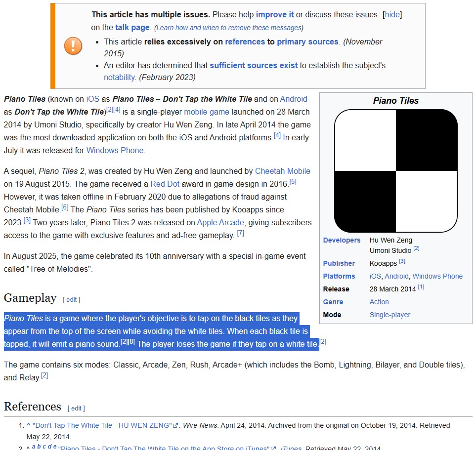This screenshot has width=476, height=450.
Task: Hide the multiple issues notice
Action: [x=392, y=14]
